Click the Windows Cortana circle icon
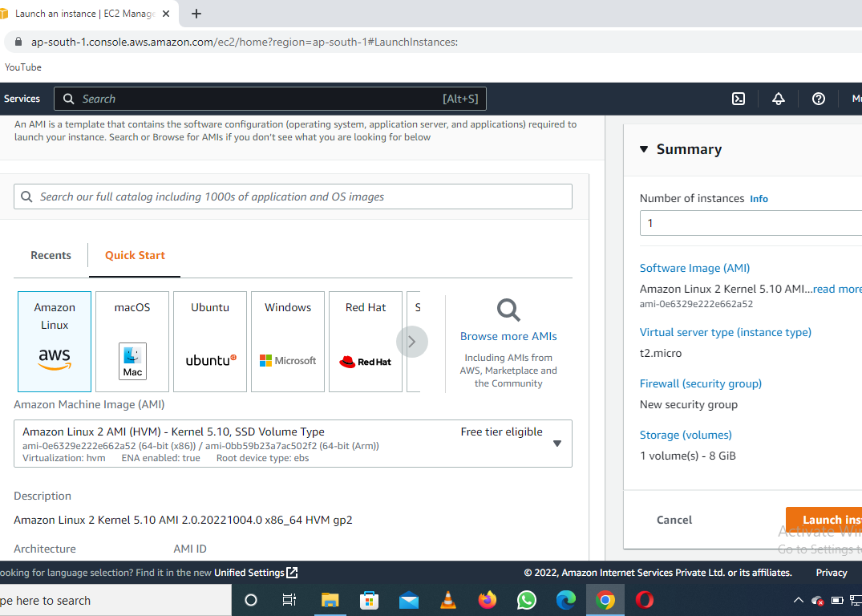The height and width of the screenshot is (616, 862). pyautogui.click(x=251, y=600)
